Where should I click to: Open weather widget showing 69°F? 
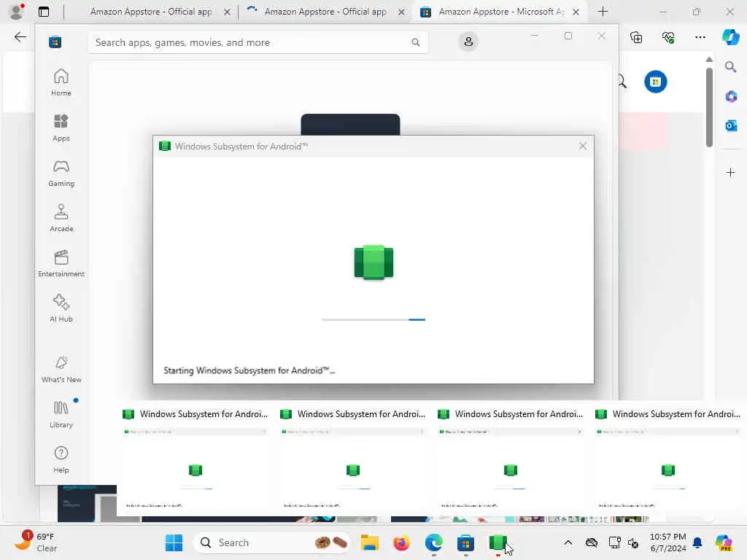point(36,542)
